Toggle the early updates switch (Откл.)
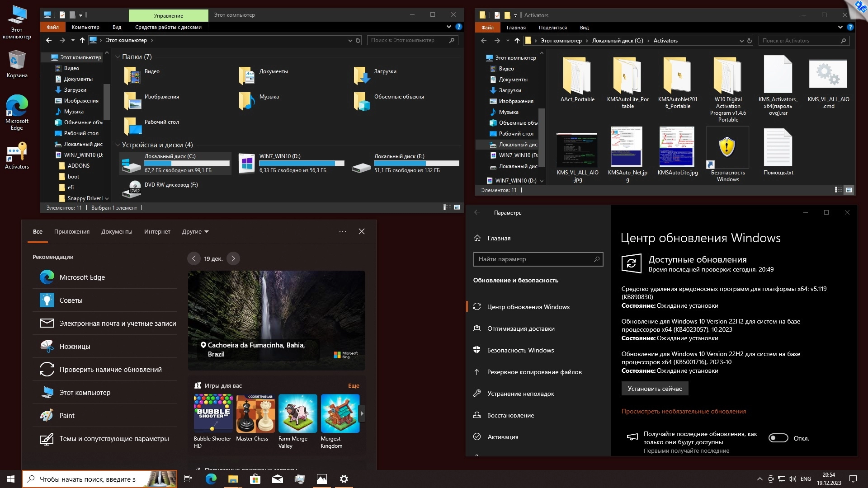Screen dimensions: 868x488 pyautogui.click(x=778, y=438)
